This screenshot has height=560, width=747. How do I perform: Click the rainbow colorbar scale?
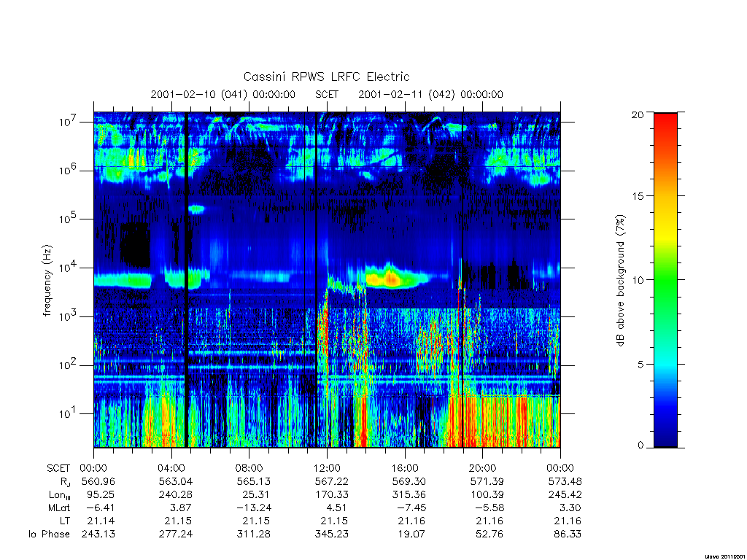click(665, 280)
